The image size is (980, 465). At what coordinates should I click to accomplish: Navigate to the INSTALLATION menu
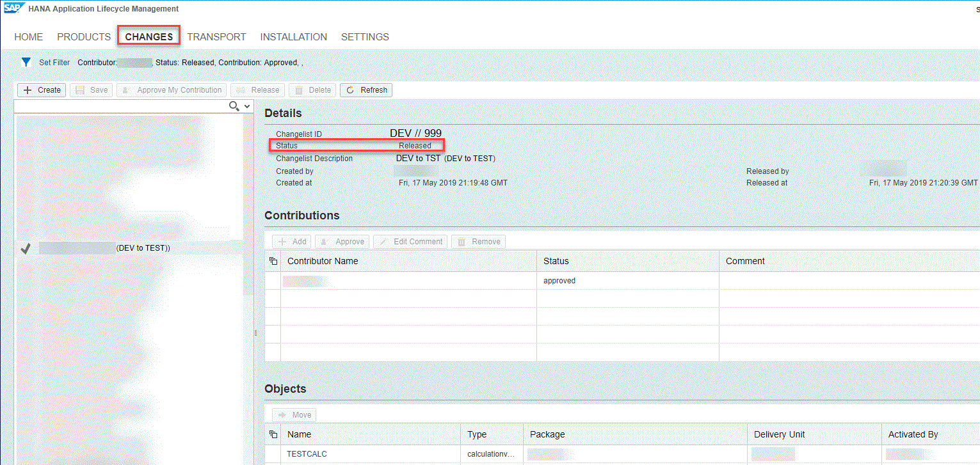294,37
